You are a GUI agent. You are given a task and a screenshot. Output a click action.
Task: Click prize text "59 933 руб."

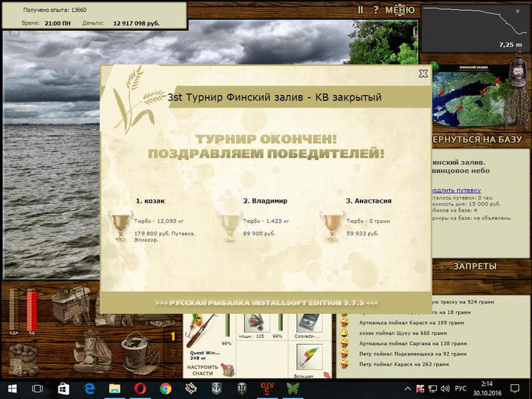pyautogui.click(x=362, y=233)
